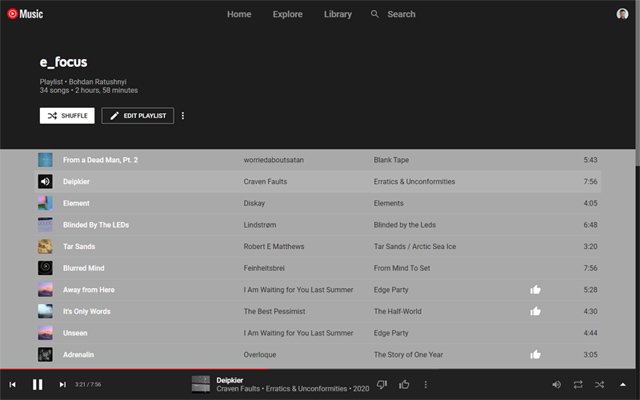The height and width of the screenshot is (400, 640).
Task: Skip to the previous track
Action: coord(13,384)
